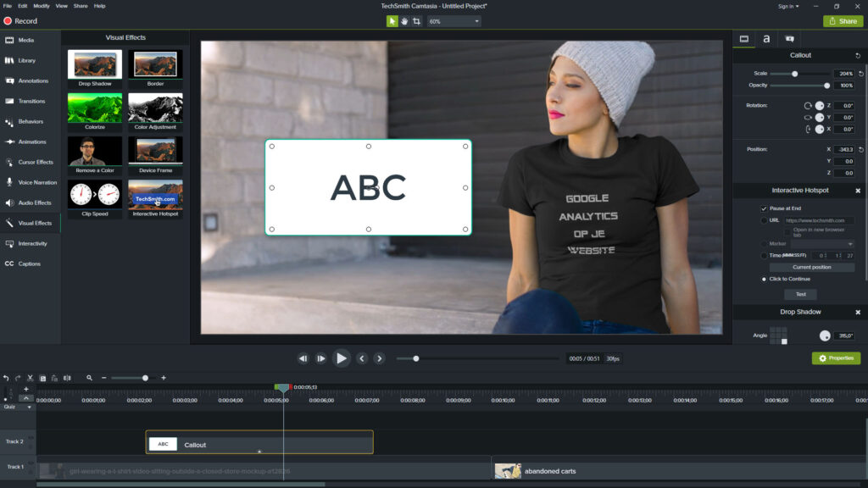The image size is (868, 488).
Task: Select the Border effect thumbnail
Action: pyautogui.click(x=155, y=64)
